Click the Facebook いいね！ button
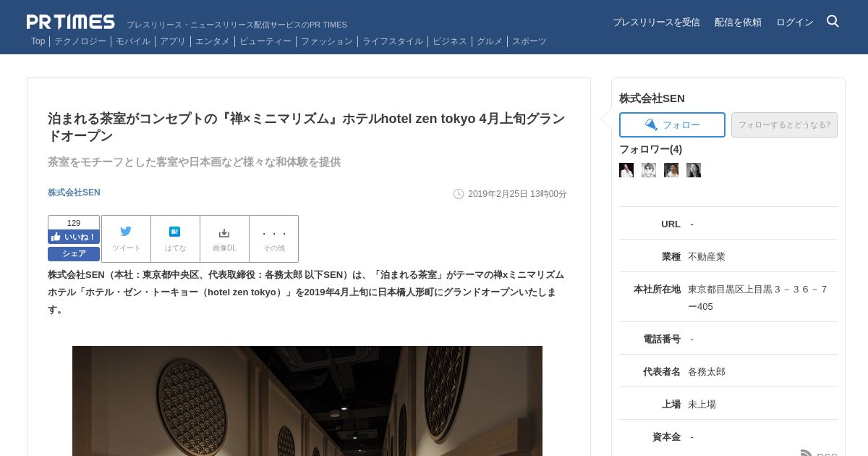Viewport: 868px width, 456px height. [x=74, y=237]
